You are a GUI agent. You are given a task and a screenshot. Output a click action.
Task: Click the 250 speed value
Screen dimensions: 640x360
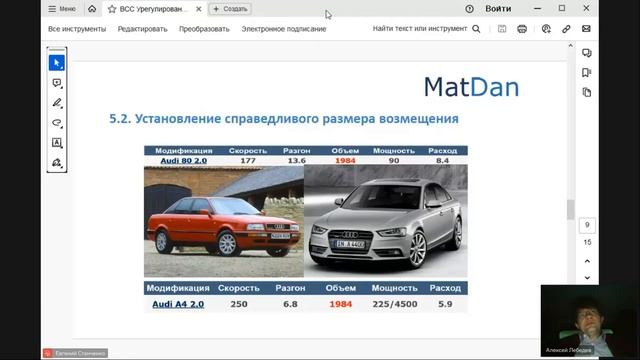pyautogui.click(x=239, y=304)
